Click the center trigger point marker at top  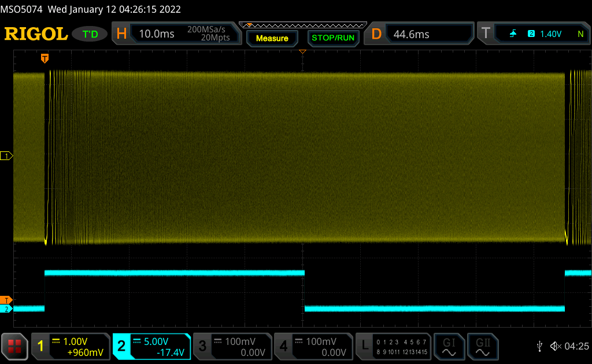pos(302,51)
